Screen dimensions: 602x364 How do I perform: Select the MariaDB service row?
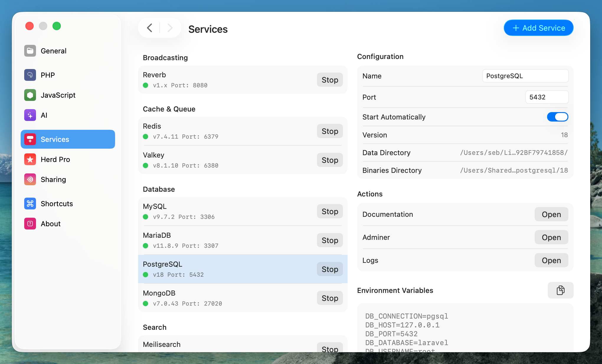tap(243, 240)
